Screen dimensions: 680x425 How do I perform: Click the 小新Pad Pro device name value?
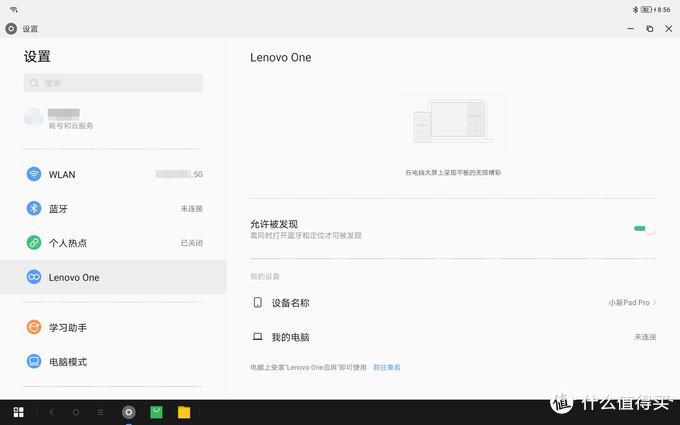click(629, 303)
